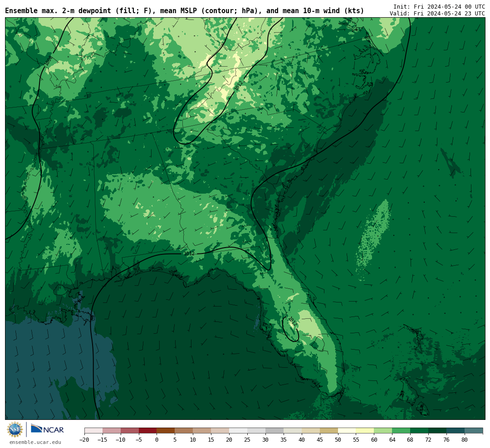Click the 68 to 72 colorbar swatch
This screenshot has height=448, width=490.
coord(419,430)
